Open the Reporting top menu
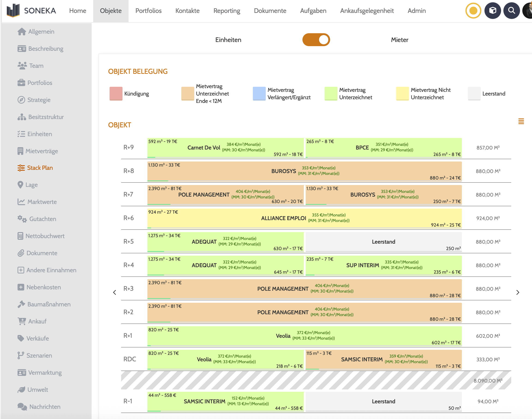This screenshot has width=532, height=419. 227,11
